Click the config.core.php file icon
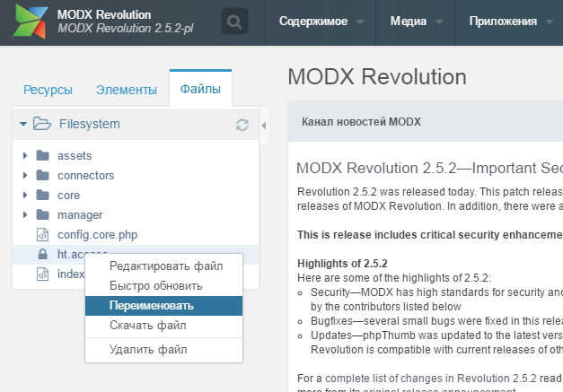The image size is (563, 392). 43,234
